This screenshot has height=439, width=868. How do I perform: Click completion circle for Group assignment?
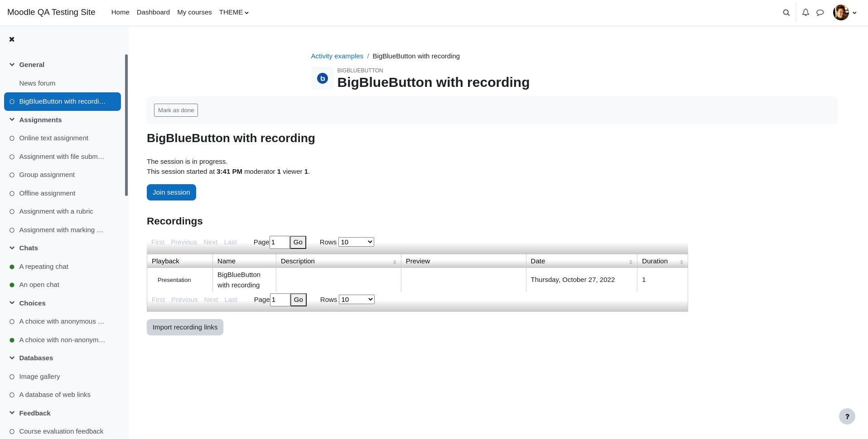click(12, 175)
